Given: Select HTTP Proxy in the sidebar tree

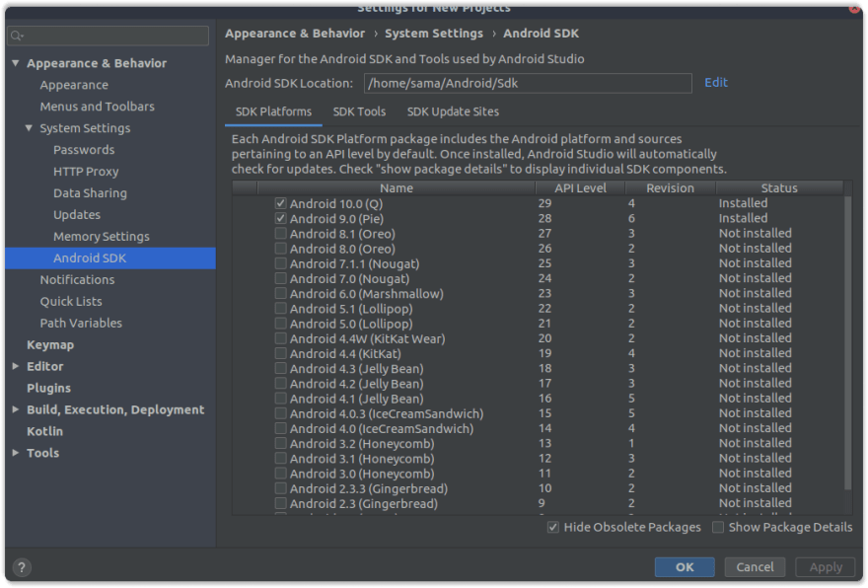Looking at the screenshot, I should [x=86, y=171].
